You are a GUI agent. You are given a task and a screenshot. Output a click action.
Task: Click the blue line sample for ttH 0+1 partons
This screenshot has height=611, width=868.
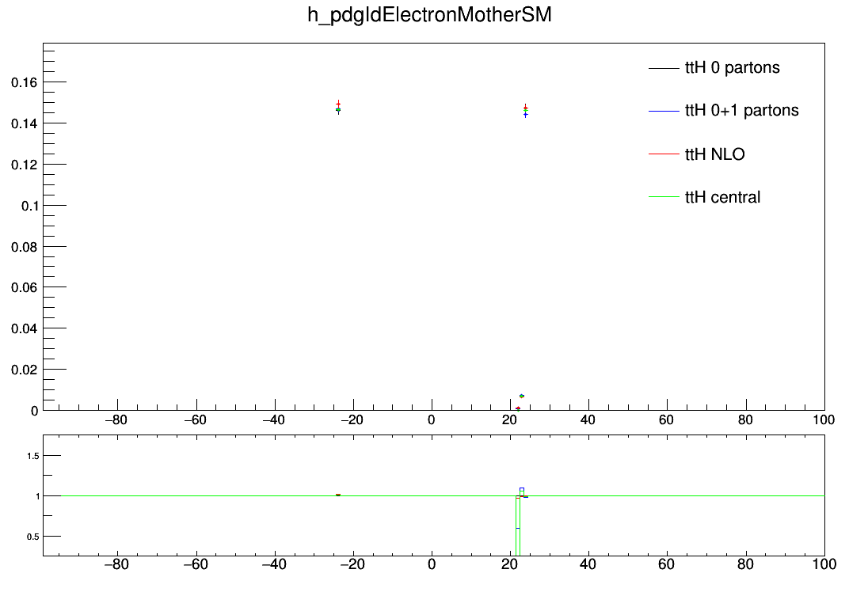click(664, 112)
